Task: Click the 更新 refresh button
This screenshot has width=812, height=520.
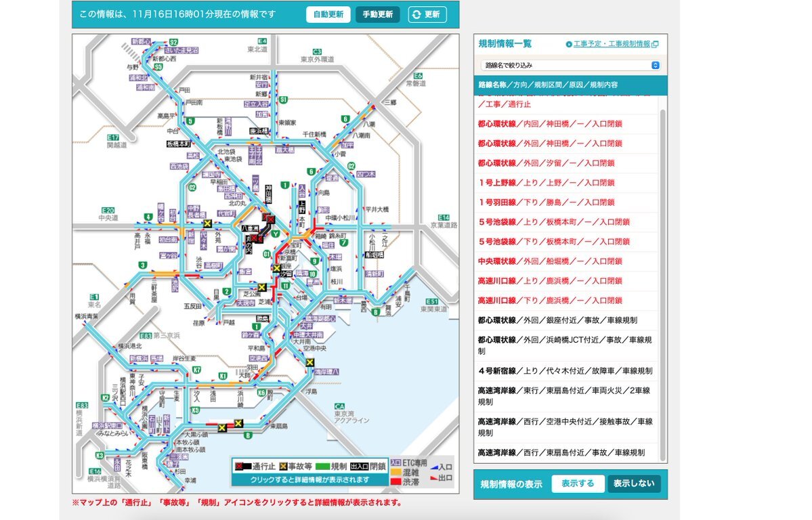Action: pyautogui.click(x=427, y=14)
